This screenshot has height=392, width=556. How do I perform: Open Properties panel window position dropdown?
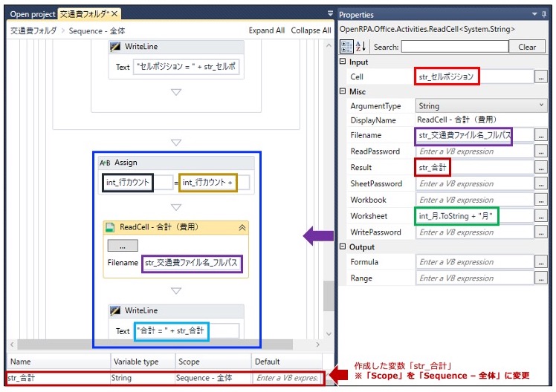pyautogui.click(x=534, y=14)
